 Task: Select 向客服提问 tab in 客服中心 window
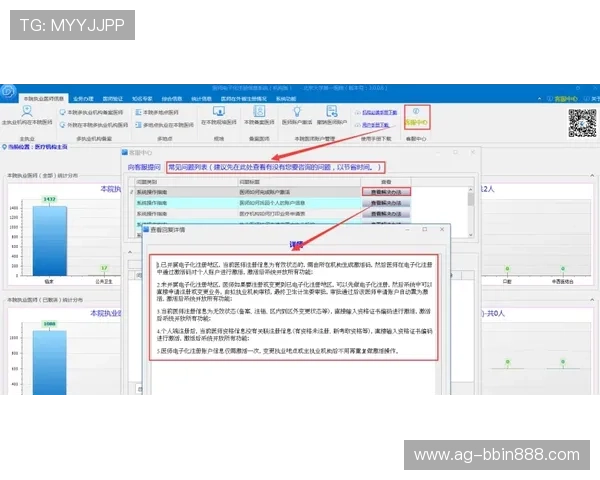point(144,167)
